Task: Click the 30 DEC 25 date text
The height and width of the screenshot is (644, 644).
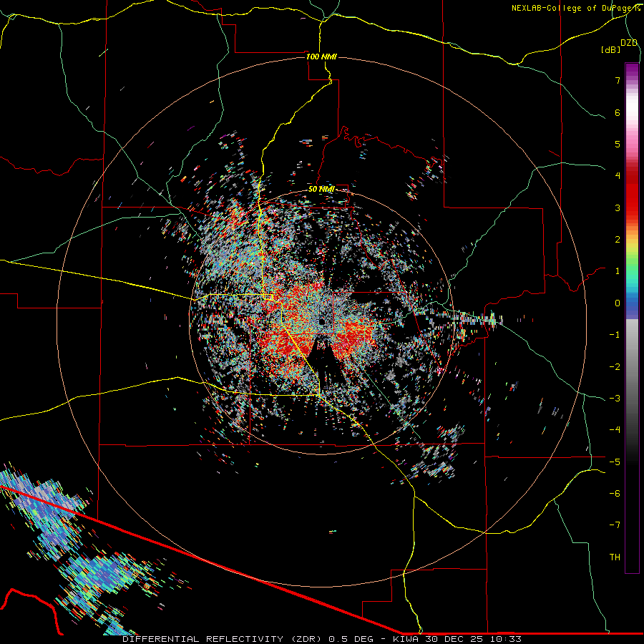Action: 456,639
